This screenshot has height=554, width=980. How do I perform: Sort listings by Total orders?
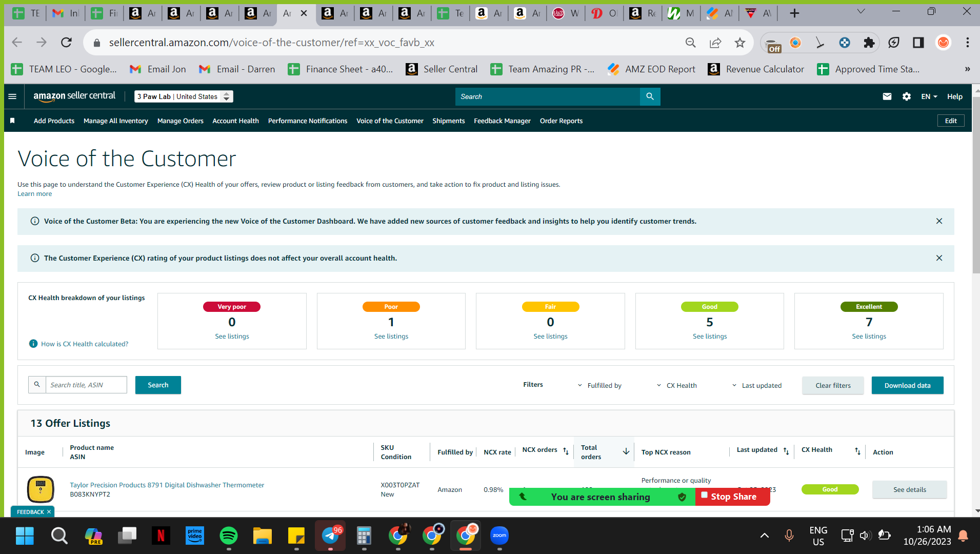[x=626, y=451]
